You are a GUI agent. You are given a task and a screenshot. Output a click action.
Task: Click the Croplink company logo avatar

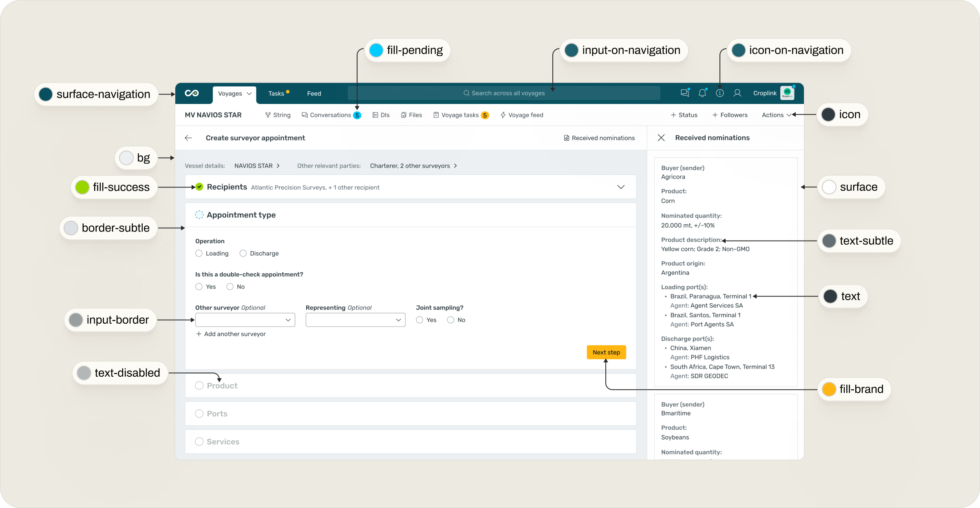click(x=787, y=93)
